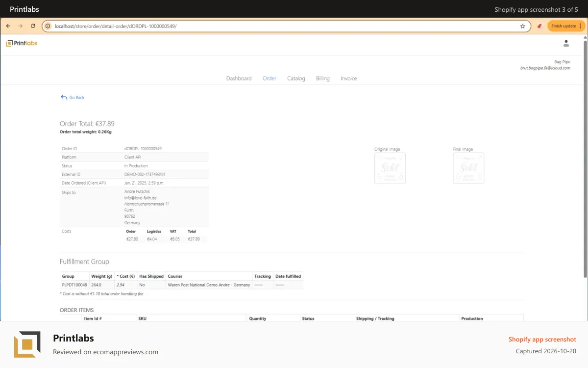The width and height of the screenshot is (588, 368).
Task: Click the Hornschuchpromenade 11 address line
Action: point(147,204)
